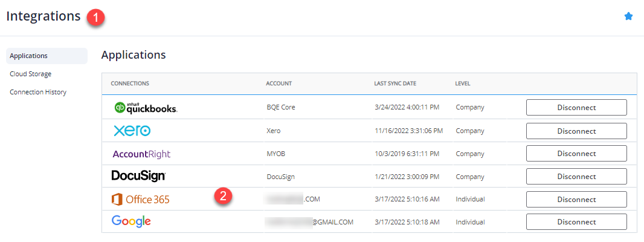Click the ACCOUNT column header
Screen dimensions: 644x242
click(279, 83)
